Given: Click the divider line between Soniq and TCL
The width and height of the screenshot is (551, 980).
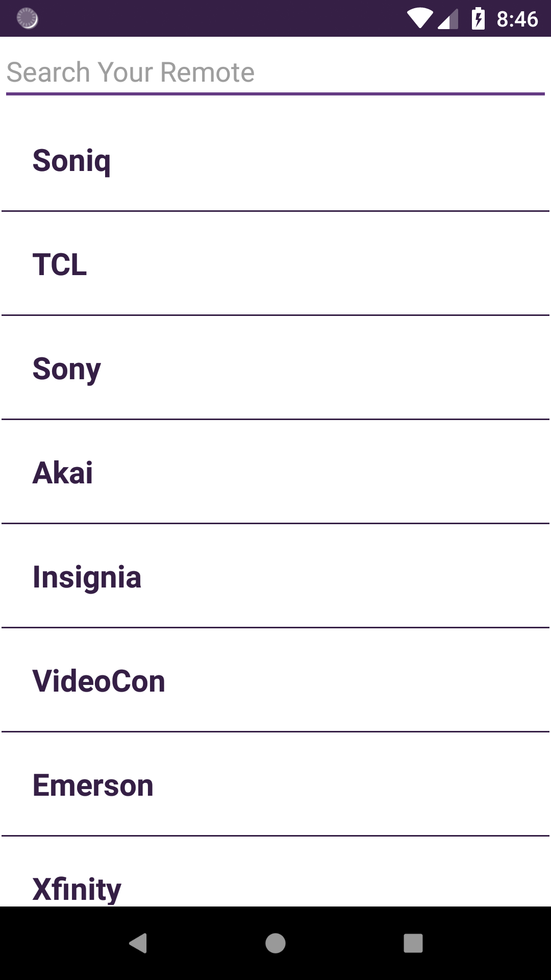Looking at the screenshot, I should pos(275,211).
